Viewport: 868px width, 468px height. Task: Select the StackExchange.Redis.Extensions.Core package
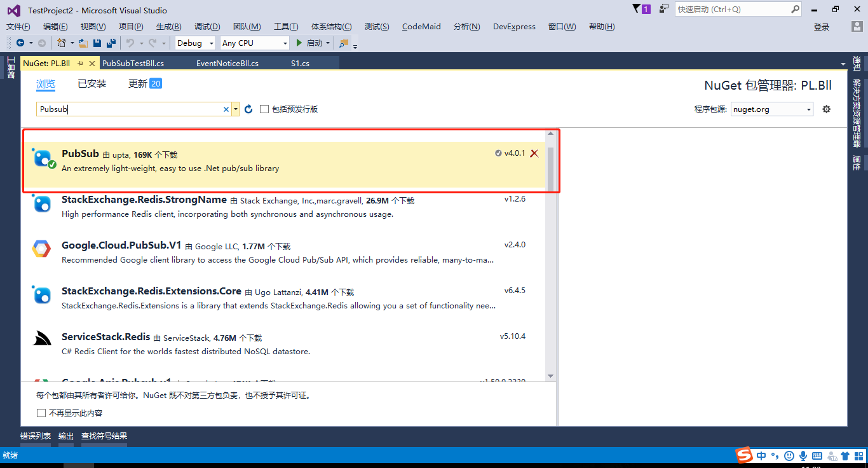283,298
